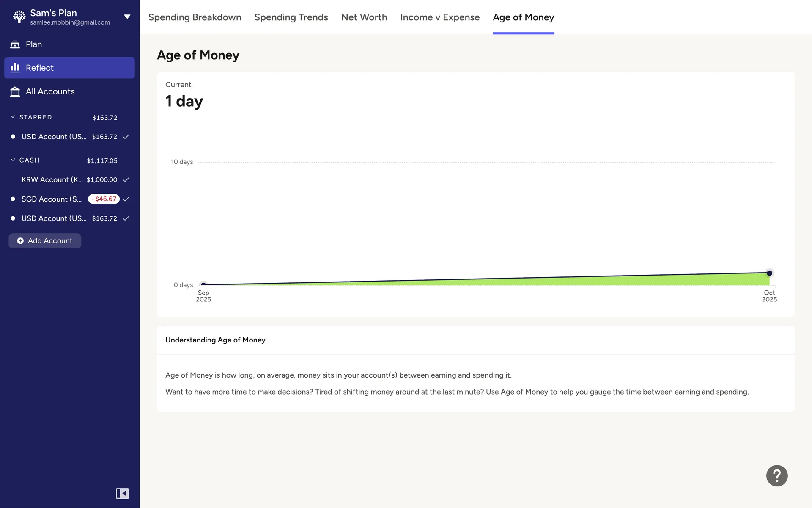This screenshot has height=508, width=812.
Task: Click the All Accounts bank icon
Action: (15, 91)
